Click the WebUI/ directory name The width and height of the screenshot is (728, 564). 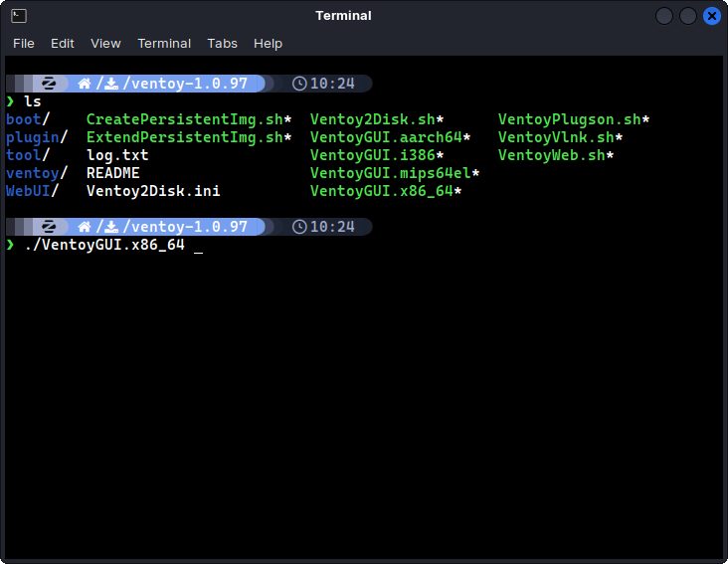click(x=32, y=191)
